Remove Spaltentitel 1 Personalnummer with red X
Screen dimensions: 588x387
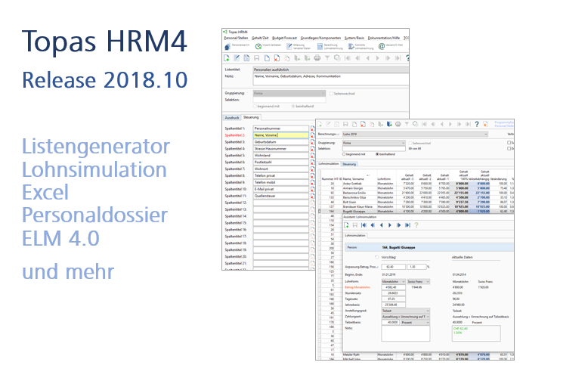point(312,128)
